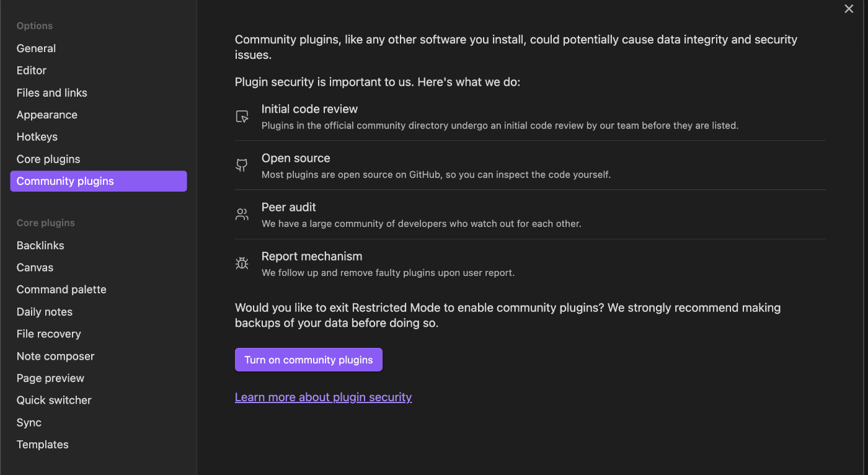868x475 pixels.
Task: Open Backlinks plugin settings
Action: pos(40,245)
